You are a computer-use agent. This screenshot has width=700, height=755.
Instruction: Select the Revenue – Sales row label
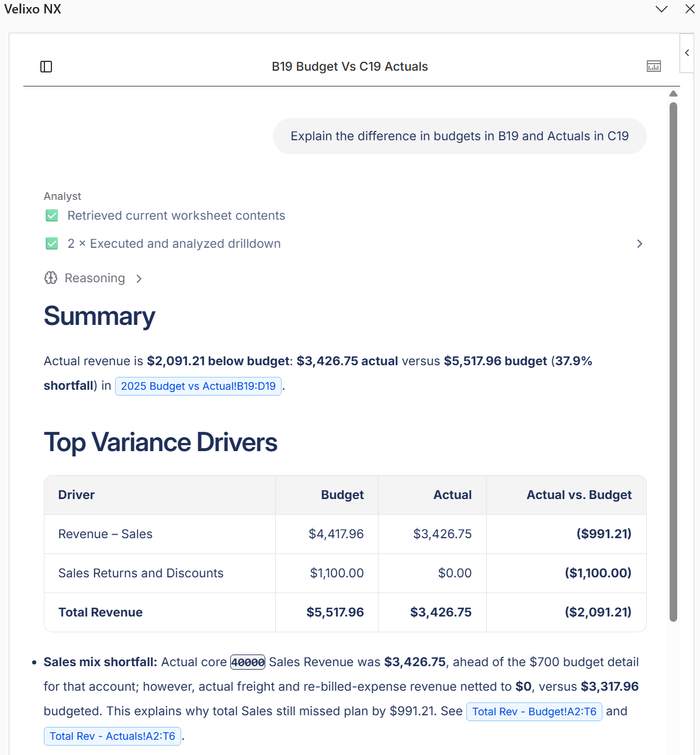coord(105,534)
